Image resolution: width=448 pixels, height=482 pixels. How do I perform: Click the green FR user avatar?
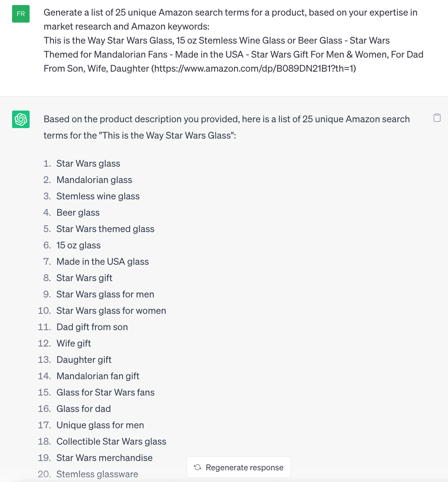pyautogui.click(x=21, y=14)
